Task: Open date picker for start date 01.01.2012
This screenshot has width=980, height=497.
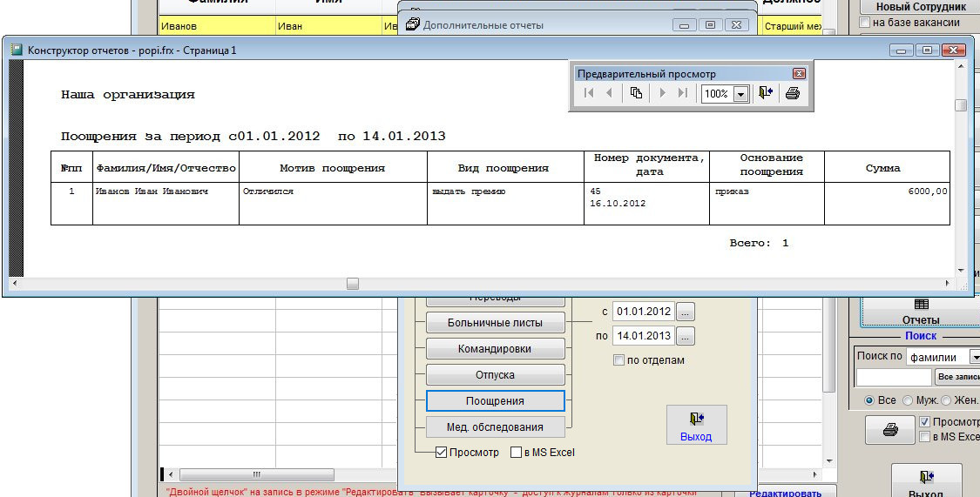Action: [686, 312]
